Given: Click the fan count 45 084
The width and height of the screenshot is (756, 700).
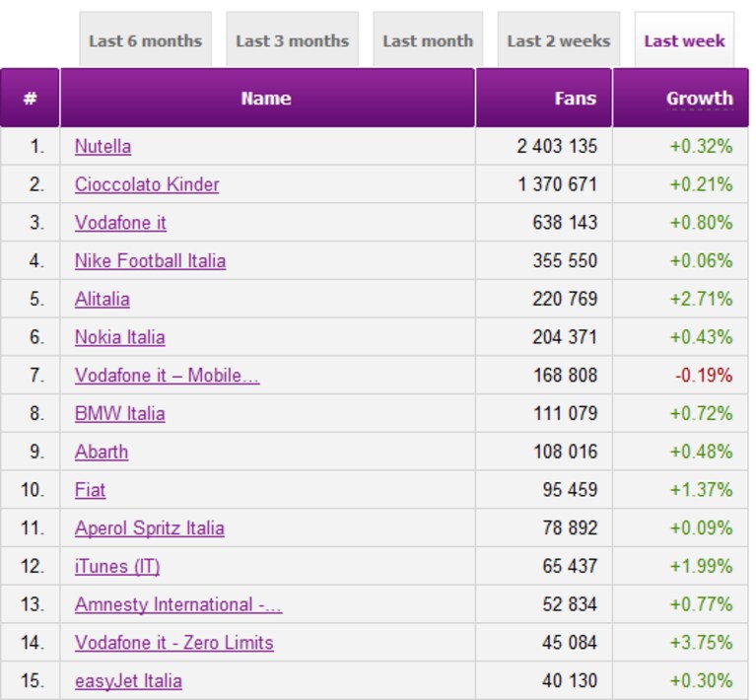Looking at the screenshot, I should coord(570,642).
